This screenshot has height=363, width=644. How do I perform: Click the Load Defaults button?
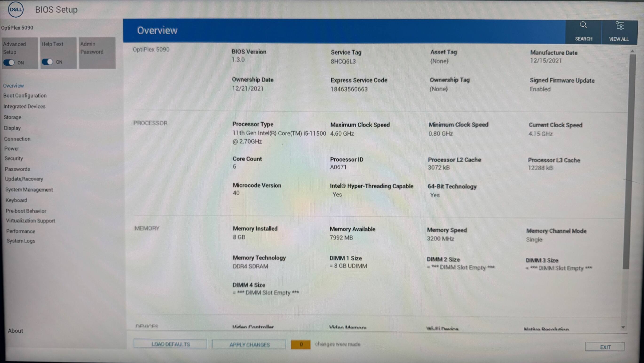point(170,344)
